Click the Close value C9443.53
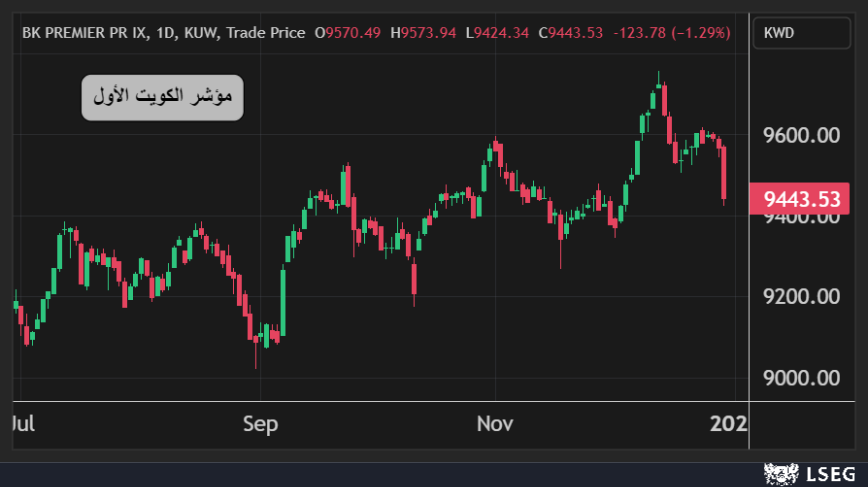This screenshot has height=487, width=868. (x=571, y=33)
